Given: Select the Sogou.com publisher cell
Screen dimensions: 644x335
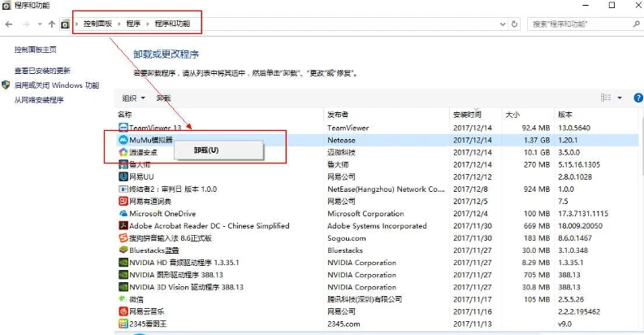Looking at the screenshot, I should coord(347,238).
